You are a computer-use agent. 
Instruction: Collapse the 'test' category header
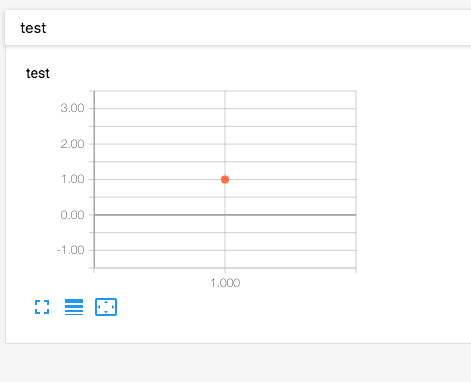pos(238,28)
